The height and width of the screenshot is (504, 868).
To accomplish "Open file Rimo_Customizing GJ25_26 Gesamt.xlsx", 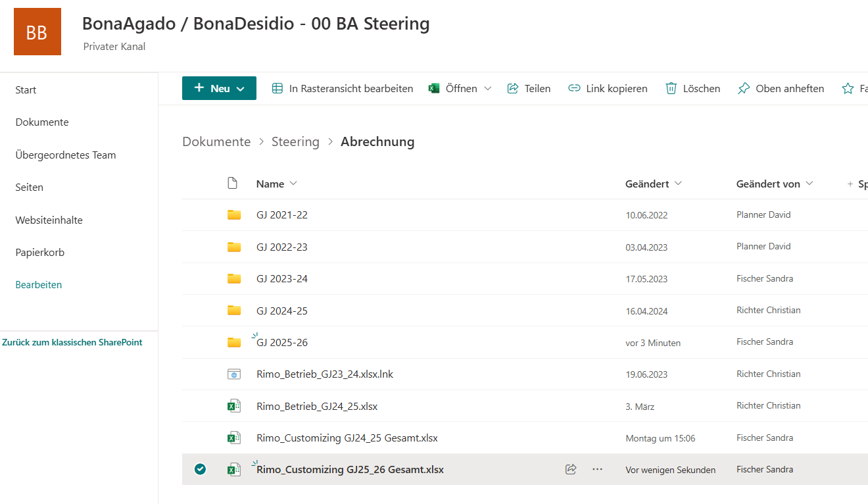I will click(350, 470).
